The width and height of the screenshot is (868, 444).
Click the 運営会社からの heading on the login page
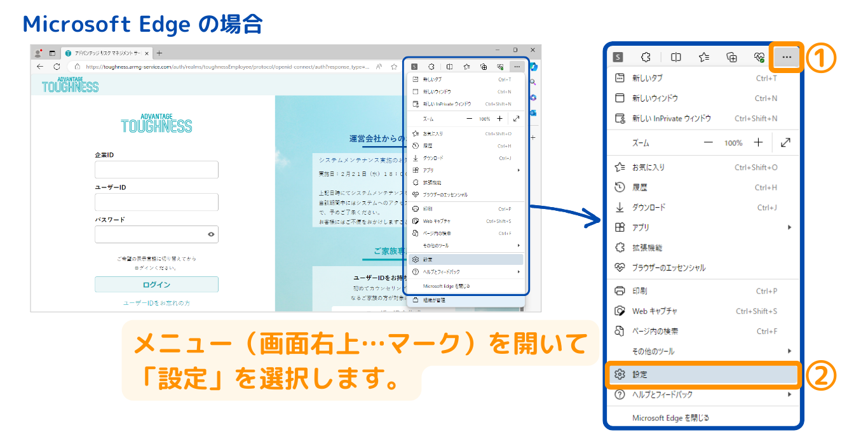pyautogui.click(x=377, y=138)
